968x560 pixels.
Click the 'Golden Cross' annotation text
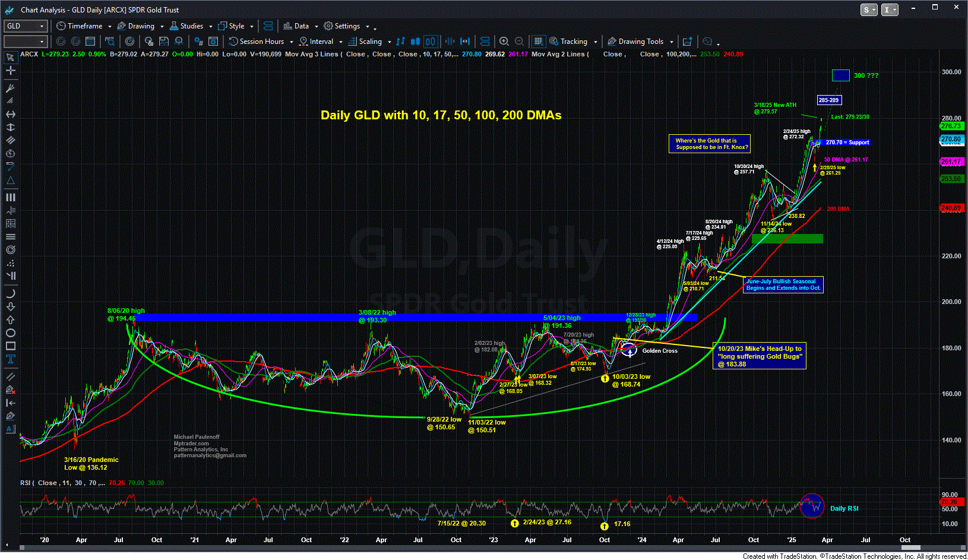pos(660,351)
